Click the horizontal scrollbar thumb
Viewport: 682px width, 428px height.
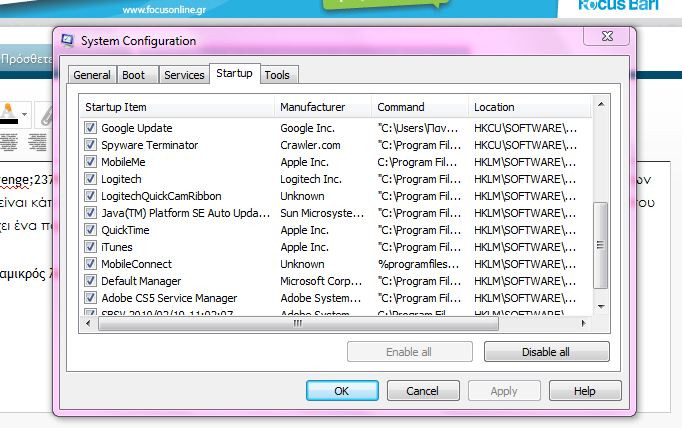298,324
